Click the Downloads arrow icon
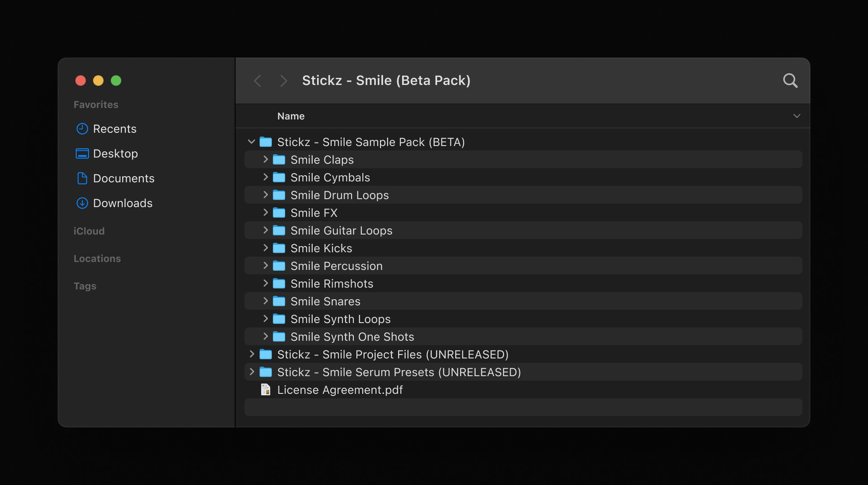 (82, 203)
